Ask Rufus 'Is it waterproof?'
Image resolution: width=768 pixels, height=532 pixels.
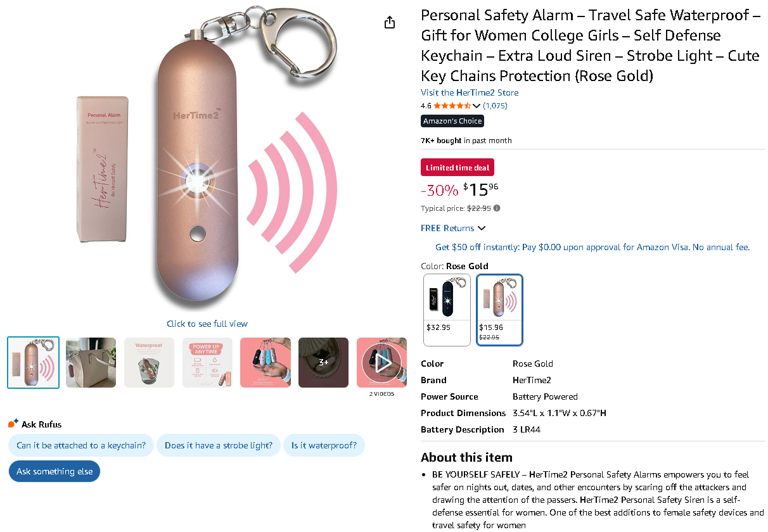324,445
